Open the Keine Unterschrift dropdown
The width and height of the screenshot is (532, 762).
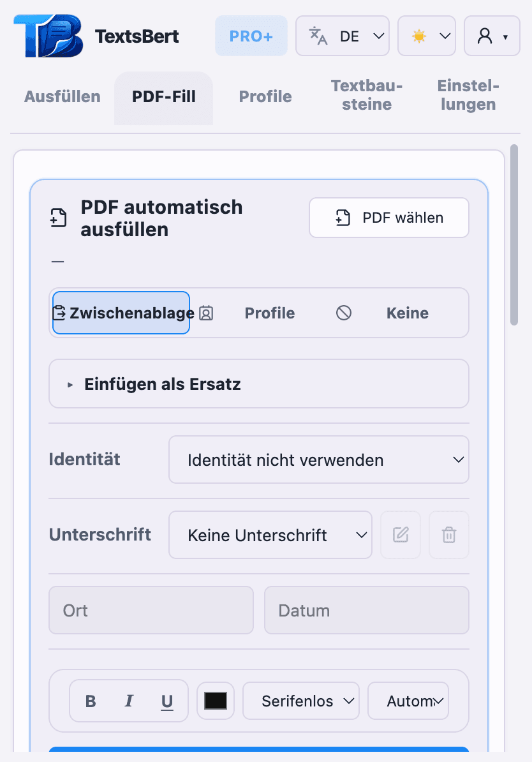pyautogui.click(x=270, y=535)
